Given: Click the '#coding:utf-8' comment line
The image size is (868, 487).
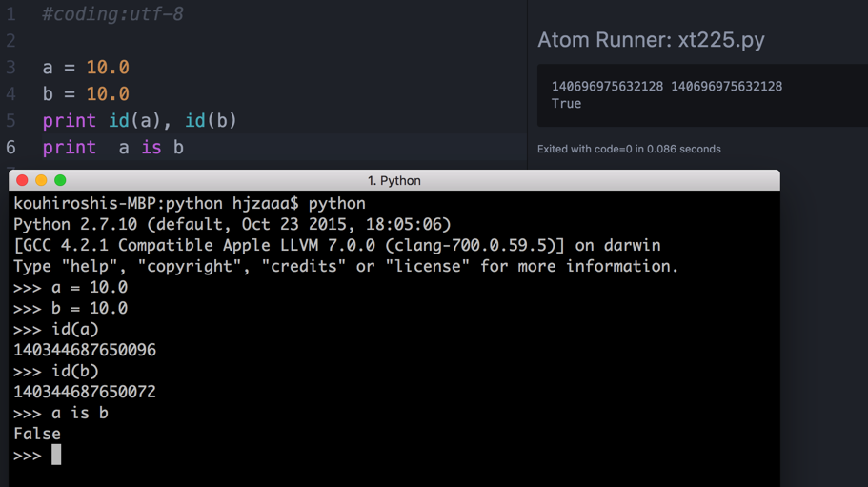Looking at the screenshot, I should pyautogui.click(x=112, y=14).
